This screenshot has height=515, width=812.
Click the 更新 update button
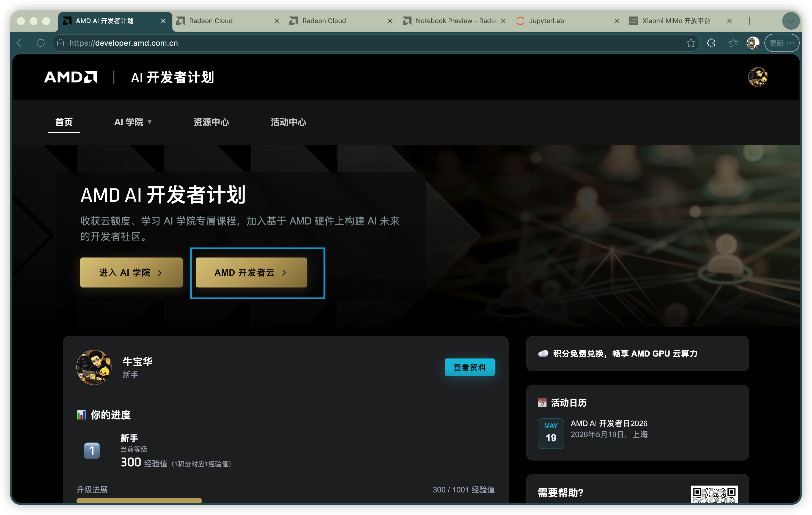coord(782,43)
